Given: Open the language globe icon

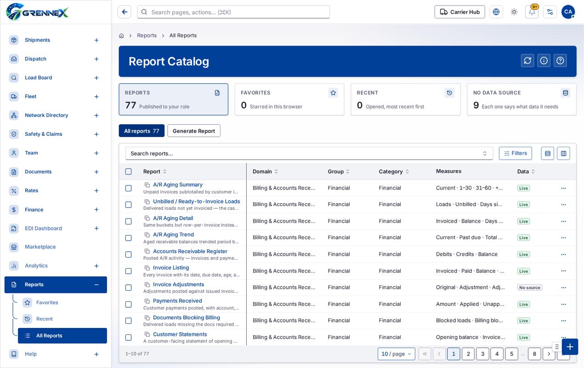Looking at the screenshot, I should click(496, 12).
